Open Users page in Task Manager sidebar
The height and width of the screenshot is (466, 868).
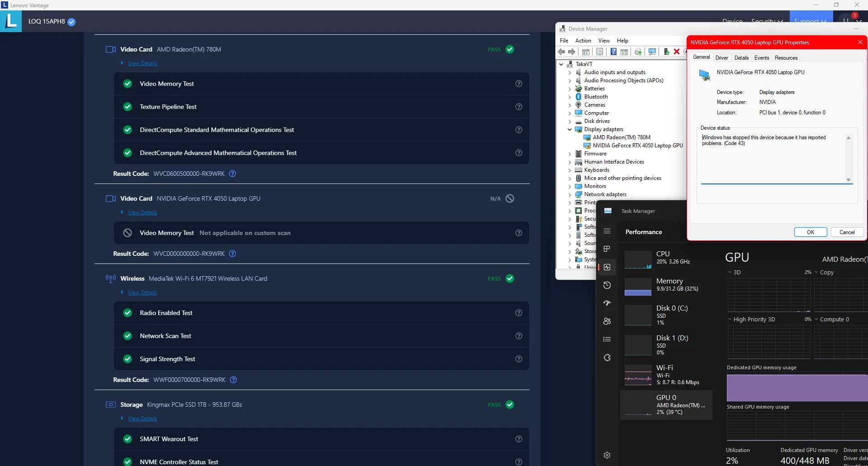(x=607, y=321)
